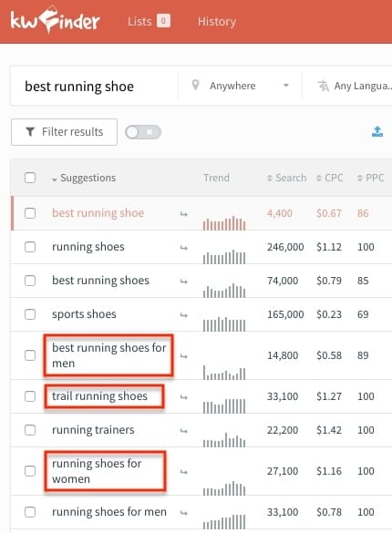Viewport: 392px width, 533px height.
Task: Click the location pin icon
Action: pyautogui.click(x=195, y=85)
